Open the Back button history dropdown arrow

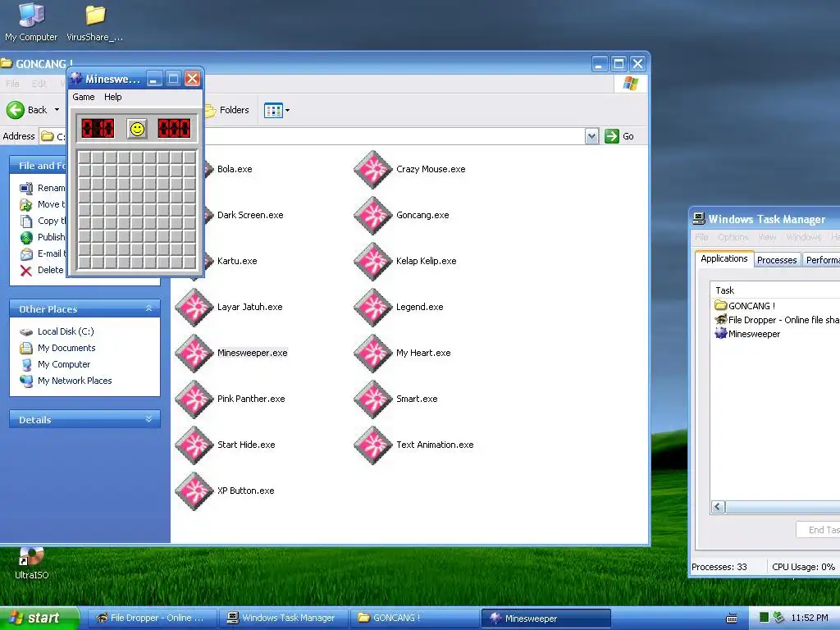coord(57,111)
